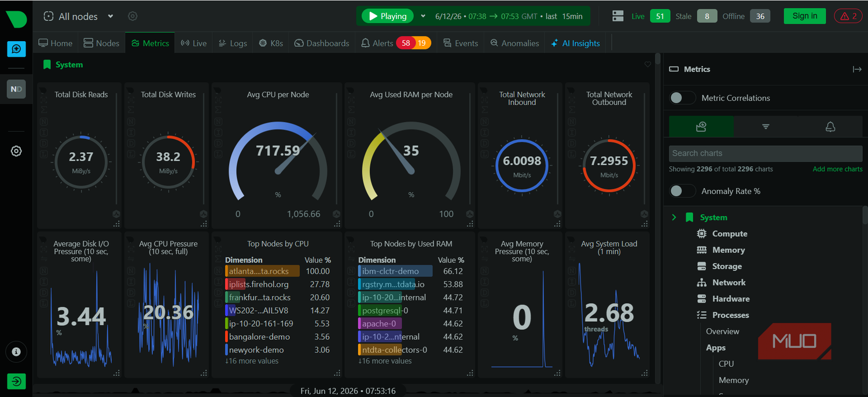Image resolution: width=868 pixels, height=397 pixels.
Task: Open room settings gear beside All nodes
Action: click(x=133, y=16)
